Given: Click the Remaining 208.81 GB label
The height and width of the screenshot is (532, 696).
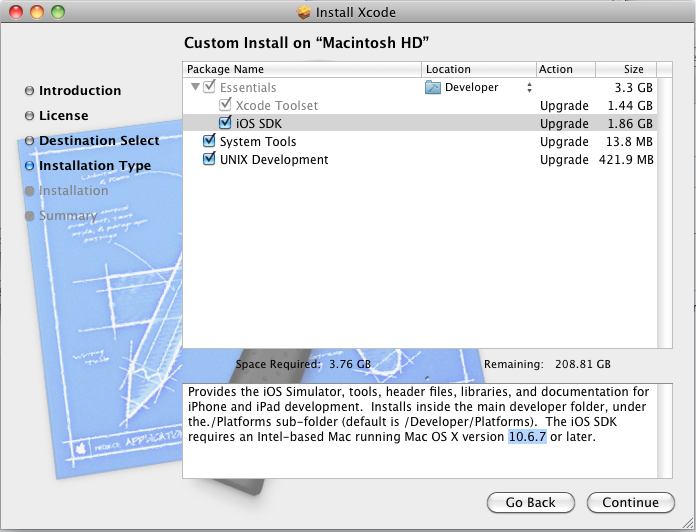Looking at the screenshot, I should tap(547, 364).
